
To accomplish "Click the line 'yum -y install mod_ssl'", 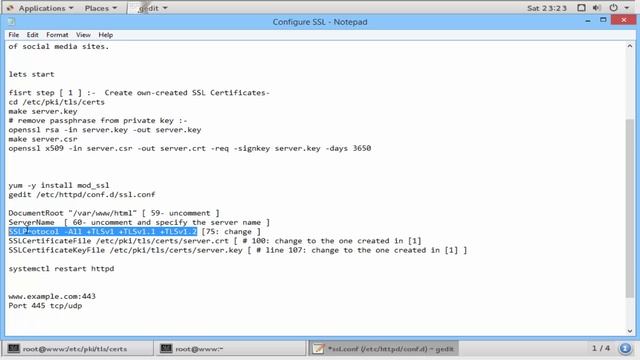I will (x=59, y=185).
